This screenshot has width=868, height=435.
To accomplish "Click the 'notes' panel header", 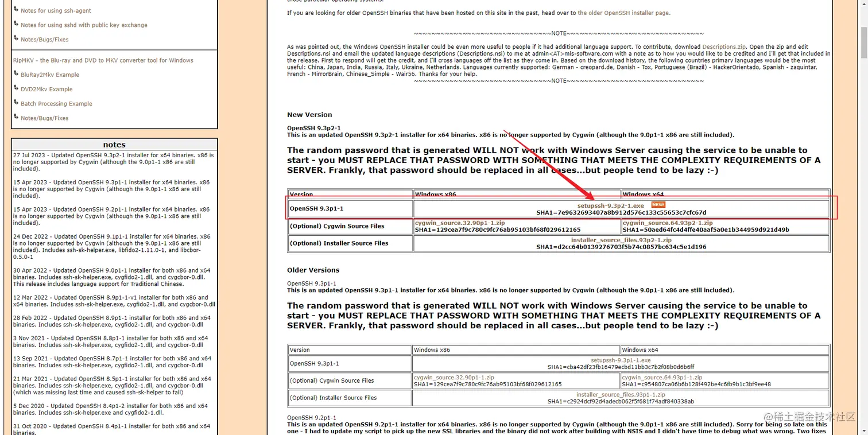I will 114,145.
